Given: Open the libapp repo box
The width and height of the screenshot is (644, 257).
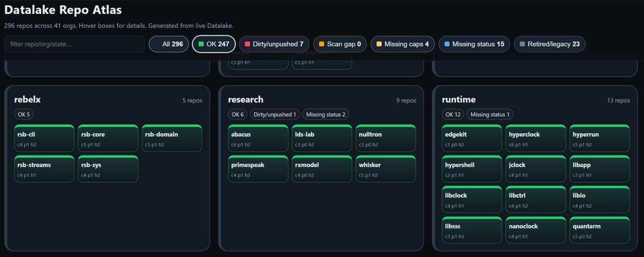Looking at the screenshot, I should (x=599, y=169).
